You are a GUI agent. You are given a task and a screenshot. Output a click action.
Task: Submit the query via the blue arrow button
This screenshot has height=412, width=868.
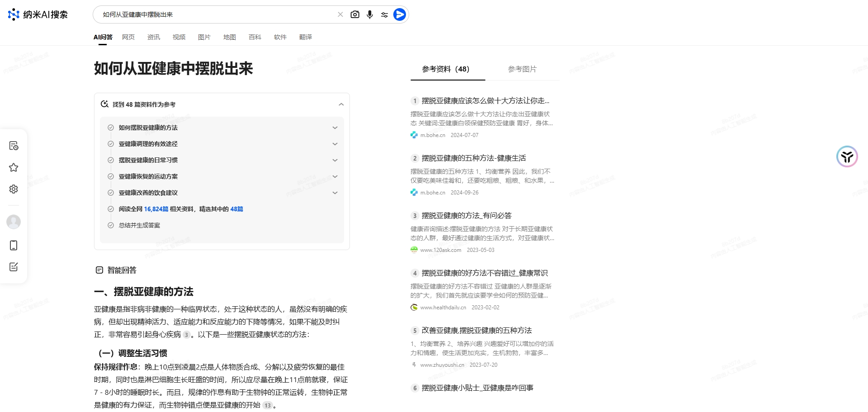[x=399, y=14]
